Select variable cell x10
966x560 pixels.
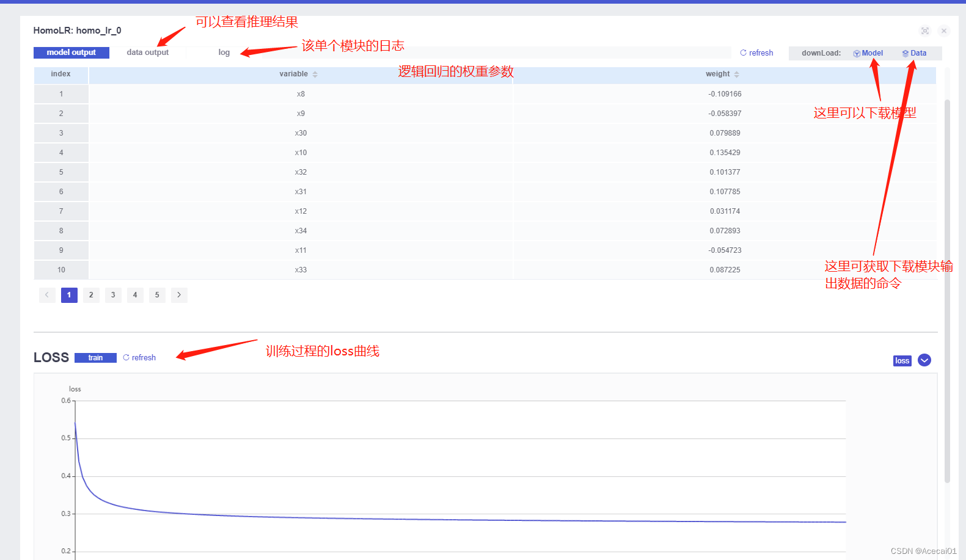point(301,153)
